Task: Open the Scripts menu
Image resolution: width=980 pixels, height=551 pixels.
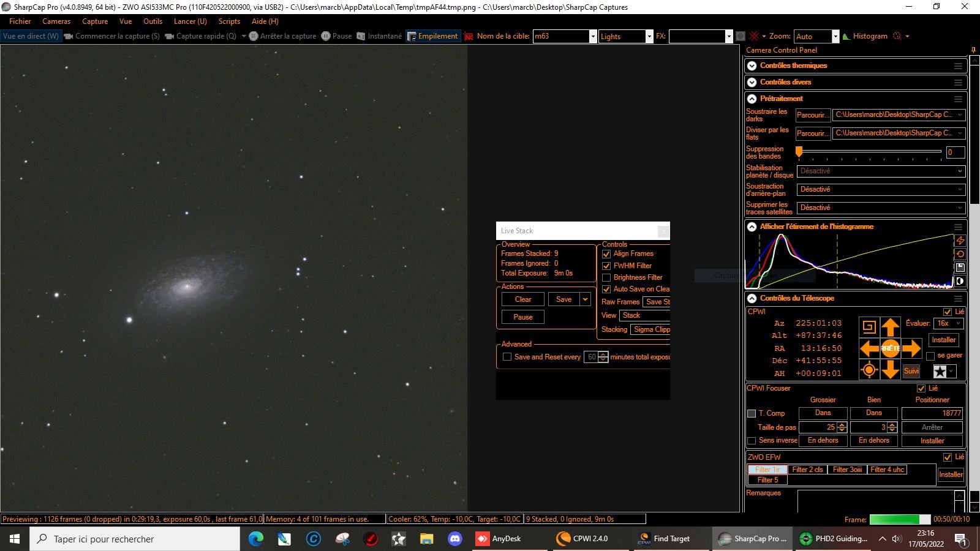Action: [x=229, y=21]
